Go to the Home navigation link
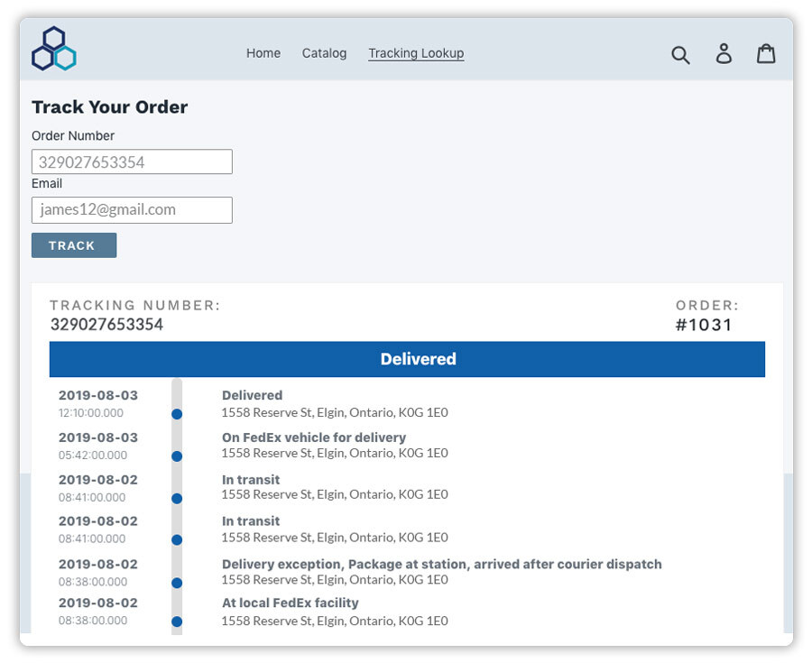Viewport: 812px width, 663px height. [x=263, y=53]
